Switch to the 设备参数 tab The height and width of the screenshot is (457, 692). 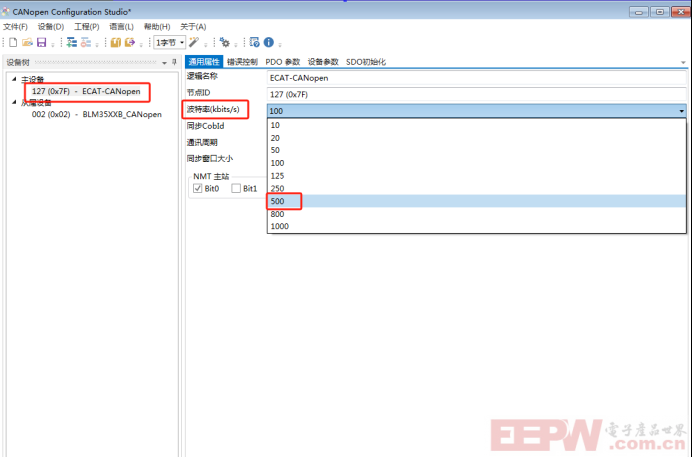[x=323, y=62]
